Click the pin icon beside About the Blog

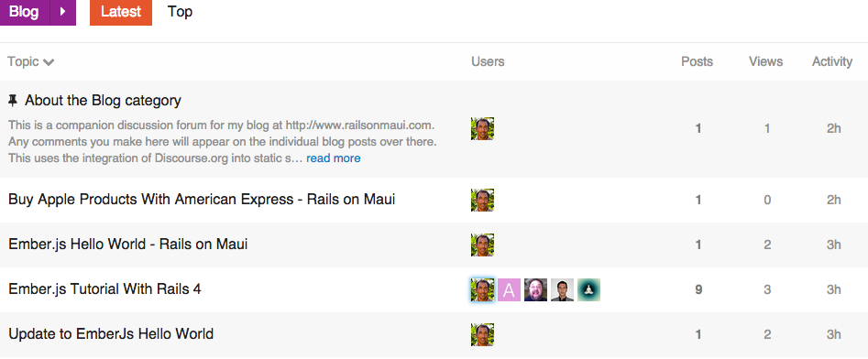tap(13, 101)
